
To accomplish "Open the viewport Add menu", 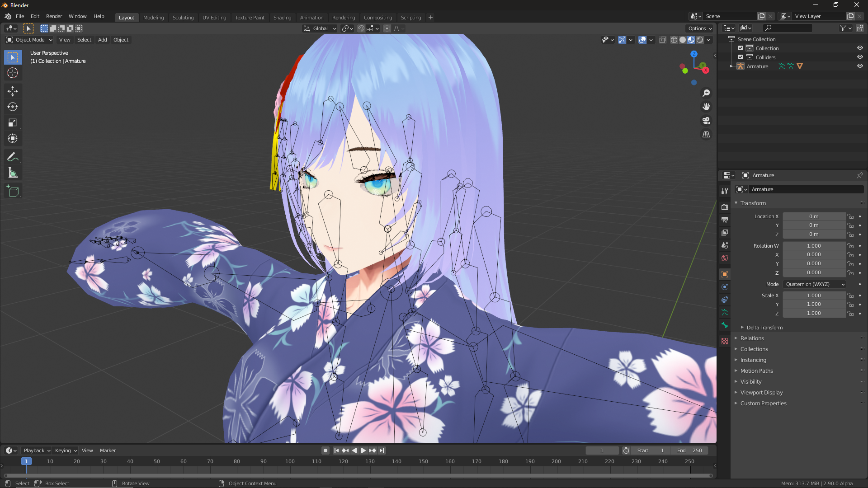I will click(x=103, y=40).
